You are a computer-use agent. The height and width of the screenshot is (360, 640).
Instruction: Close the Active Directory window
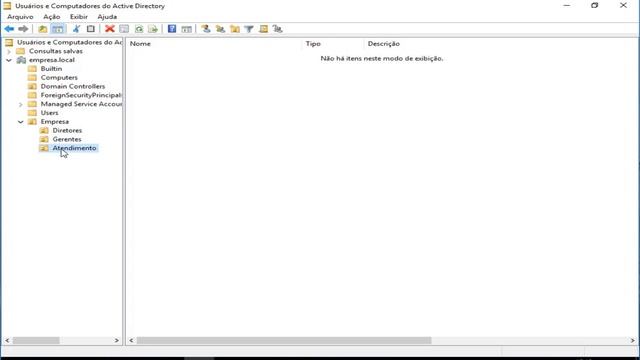coord(623,6)
